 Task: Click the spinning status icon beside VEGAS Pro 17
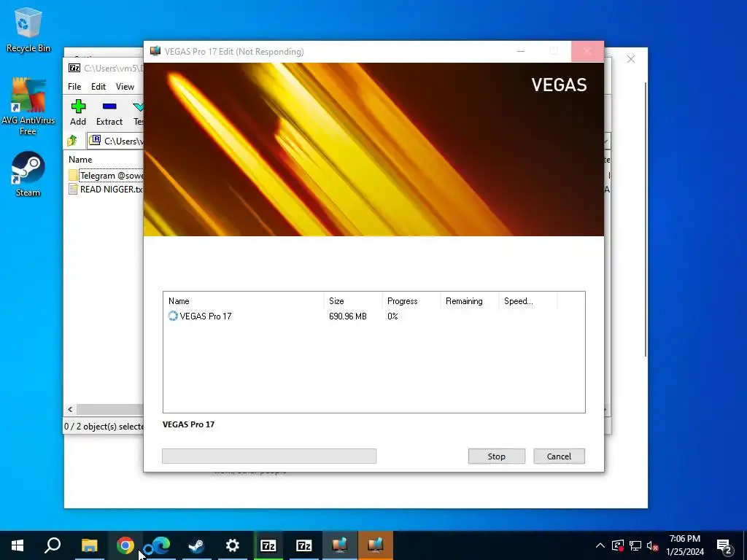pos(173,316)
